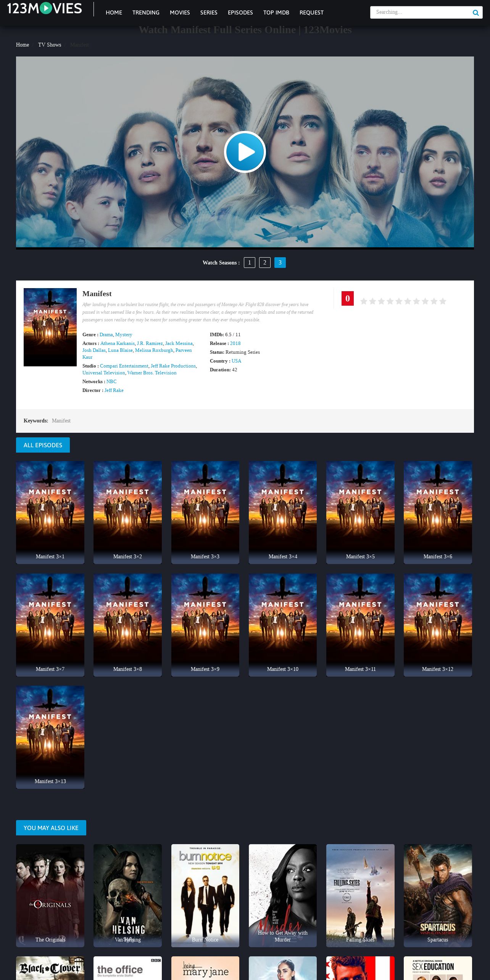Open the EPISODES menu item
The height and width of the screenshot is (980, 490).
point(240,13)
